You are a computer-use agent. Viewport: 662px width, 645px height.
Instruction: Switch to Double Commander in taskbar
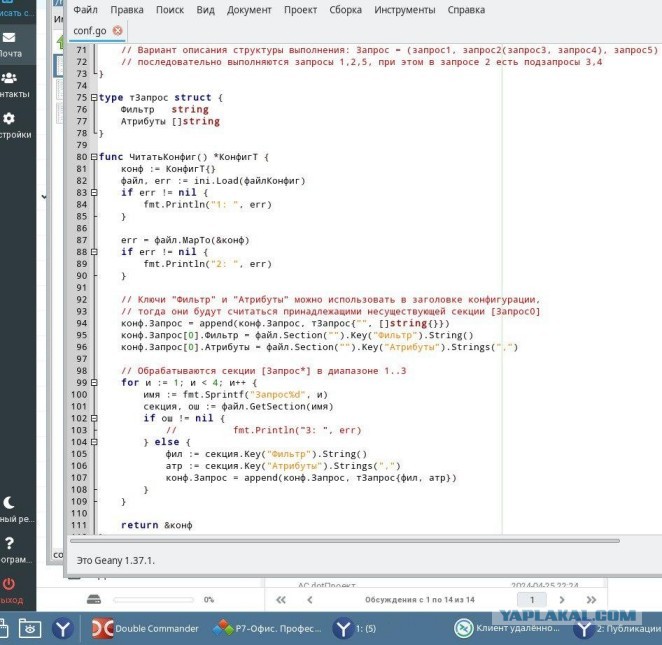tap(145, 629)
